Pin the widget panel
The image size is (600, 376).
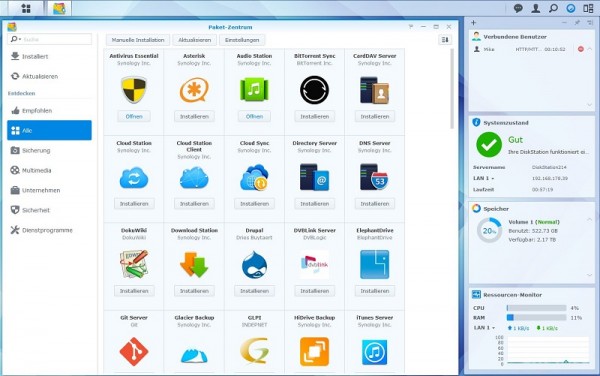577,23
